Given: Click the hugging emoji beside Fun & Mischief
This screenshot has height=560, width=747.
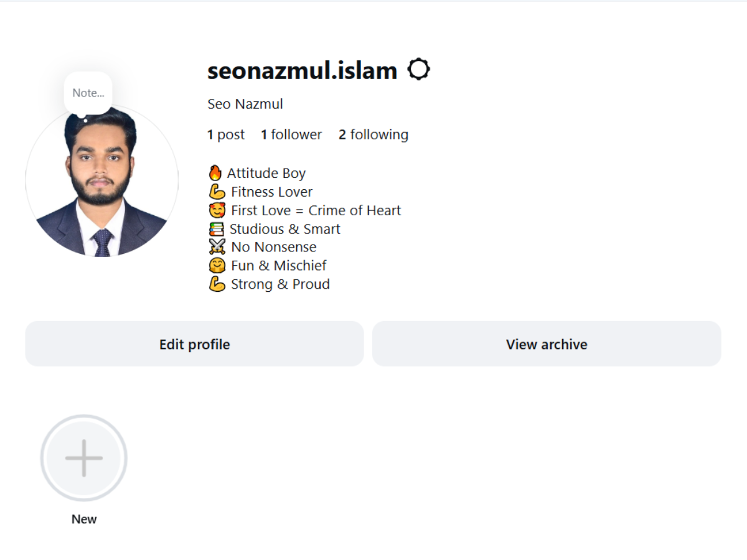Looking at the screenshot, I should (217, 265).
